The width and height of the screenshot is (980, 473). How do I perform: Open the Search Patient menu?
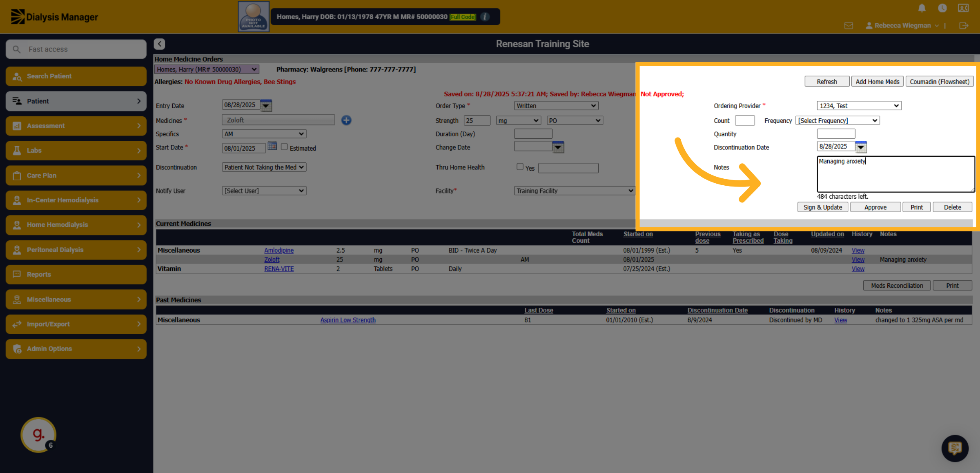click(76, 76)
